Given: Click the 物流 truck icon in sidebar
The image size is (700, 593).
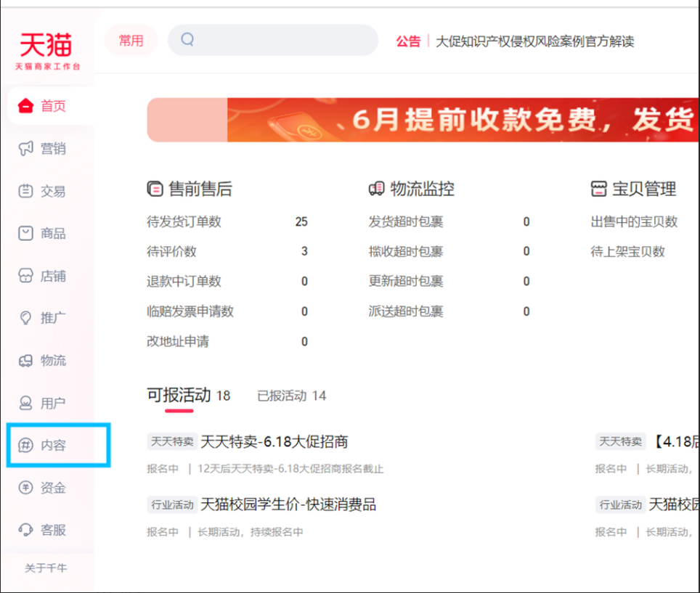Looking at the screenshot, I should pyautogui.click(x=25, y=361).
